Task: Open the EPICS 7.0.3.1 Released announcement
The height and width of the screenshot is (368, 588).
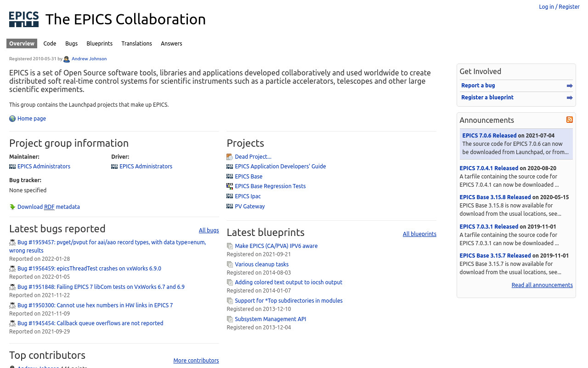Action: 489,227
